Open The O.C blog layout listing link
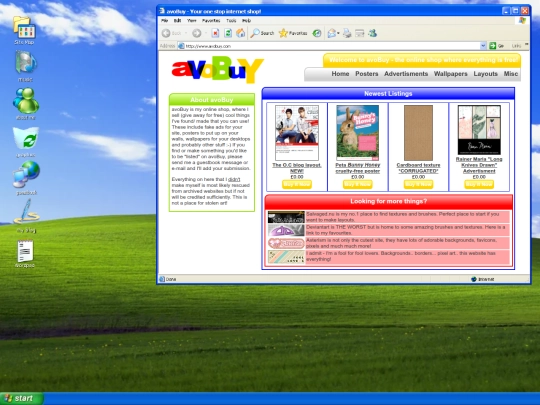Image resolution: width=540 pixels, height=405 pixels. (x=297, y=168)
